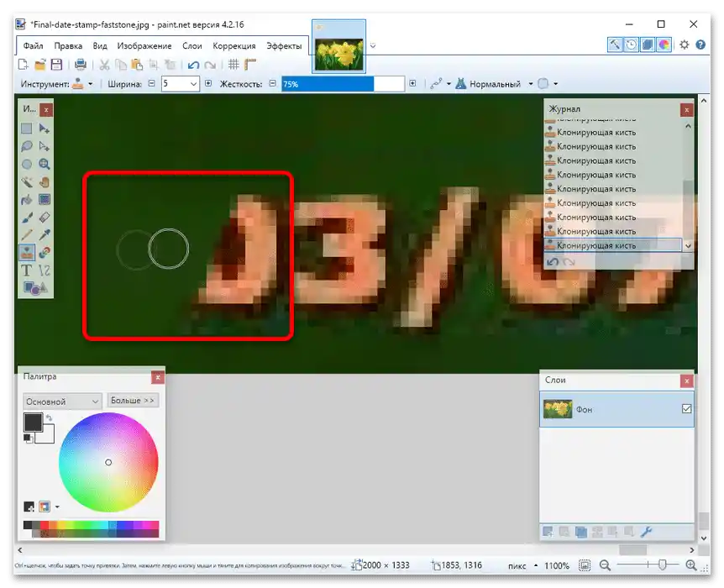
Task: Select the Clone Stamp tool in Tools panel
Action: point(27,253)
